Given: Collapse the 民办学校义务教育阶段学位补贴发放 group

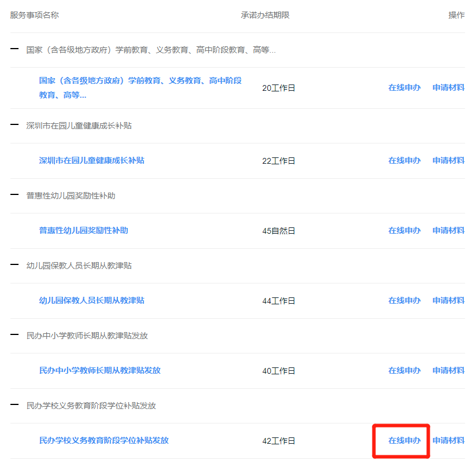Looking at the screenshot, I should click(x=14, y=404).
